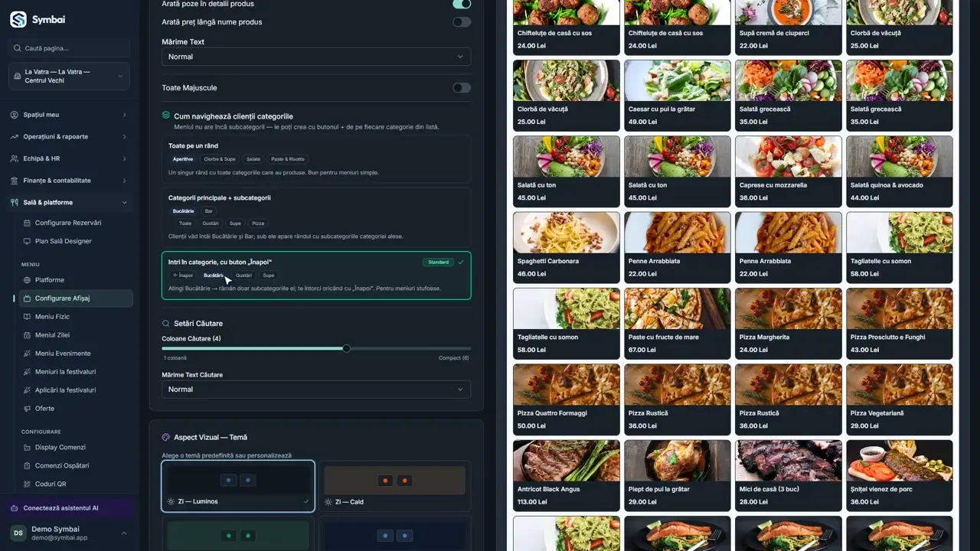980x551 pixels.
Task: Open the Antricot Black Angus product card
Action: click(x=567, y=475)
